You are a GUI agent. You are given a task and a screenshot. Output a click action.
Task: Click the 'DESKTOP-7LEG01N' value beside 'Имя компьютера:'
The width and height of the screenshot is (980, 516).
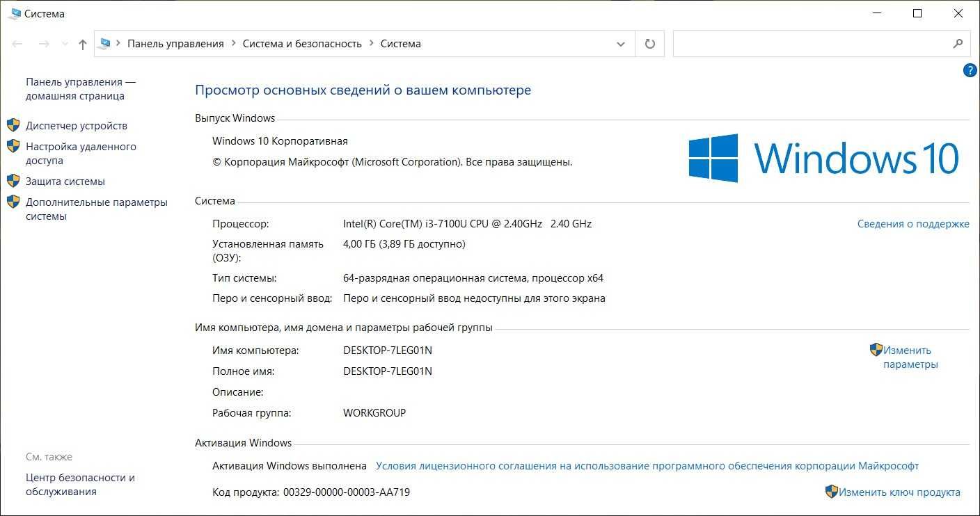point(388,350)
